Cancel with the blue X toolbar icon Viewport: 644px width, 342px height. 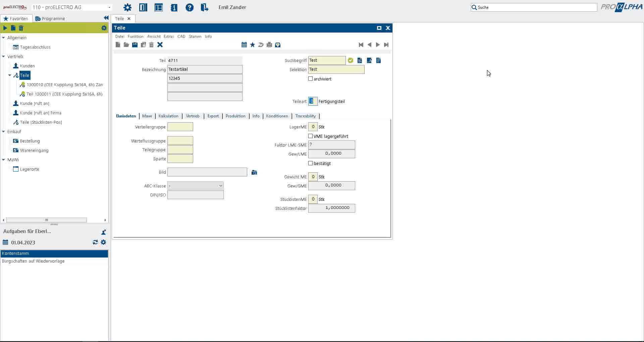[x=160, y=45]
